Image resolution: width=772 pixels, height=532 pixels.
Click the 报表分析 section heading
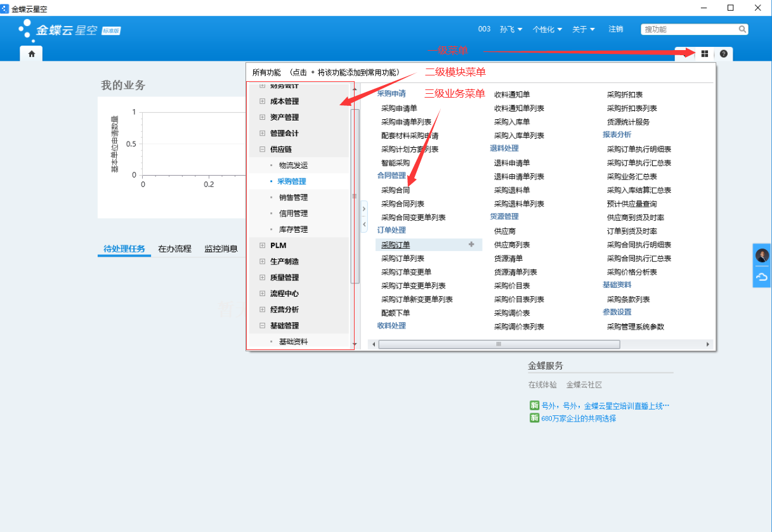tap(617, 134)
